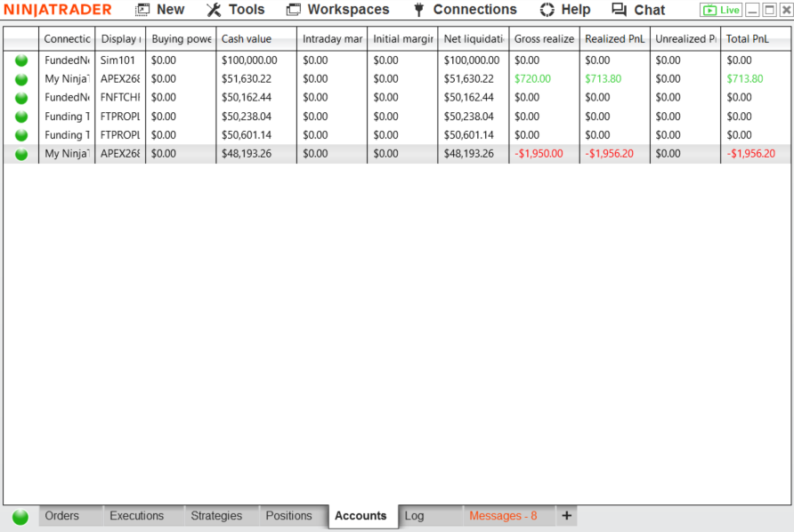Click the NinjaTrader logo
The image size is (794, 532).
point(58,10)
